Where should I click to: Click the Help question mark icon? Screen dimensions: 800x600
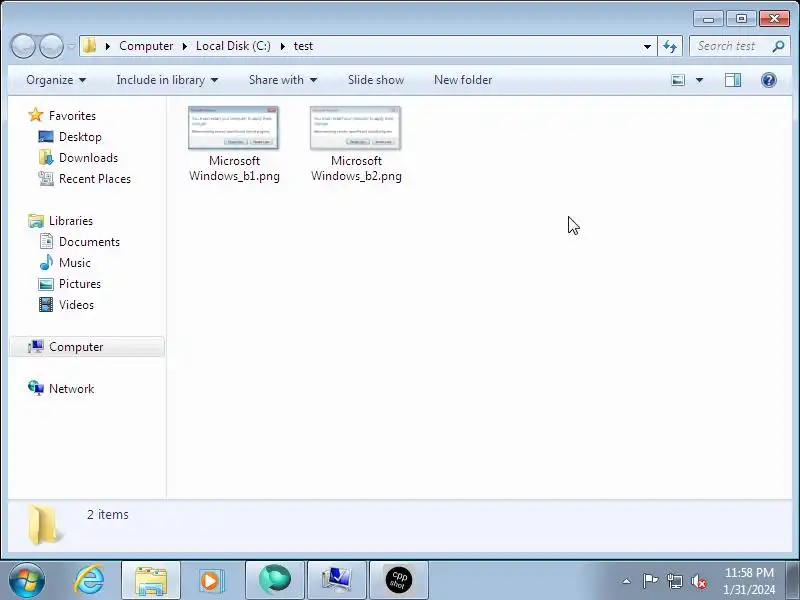point(768,80)
